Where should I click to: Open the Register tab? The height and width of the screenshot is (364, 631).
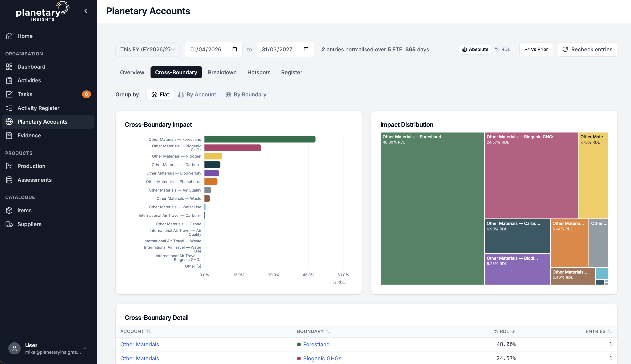pos(291,72)
